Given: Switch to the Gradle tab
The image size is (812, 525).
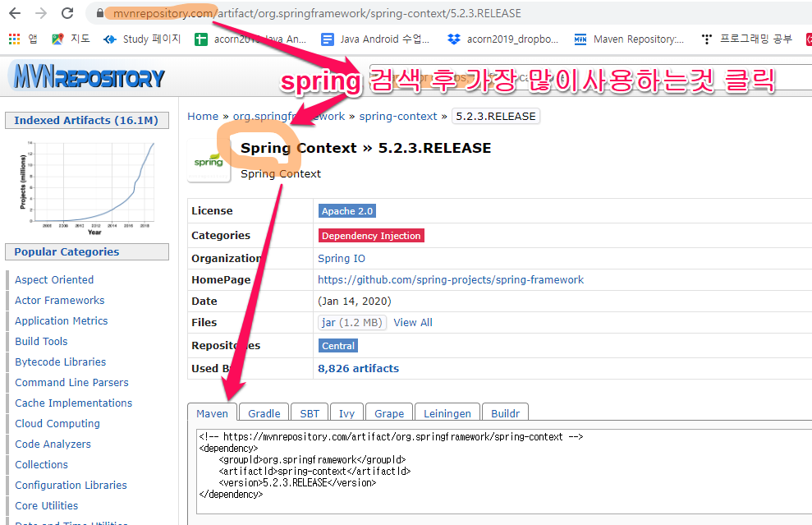Looking at the screenshot, I should 264,413.
